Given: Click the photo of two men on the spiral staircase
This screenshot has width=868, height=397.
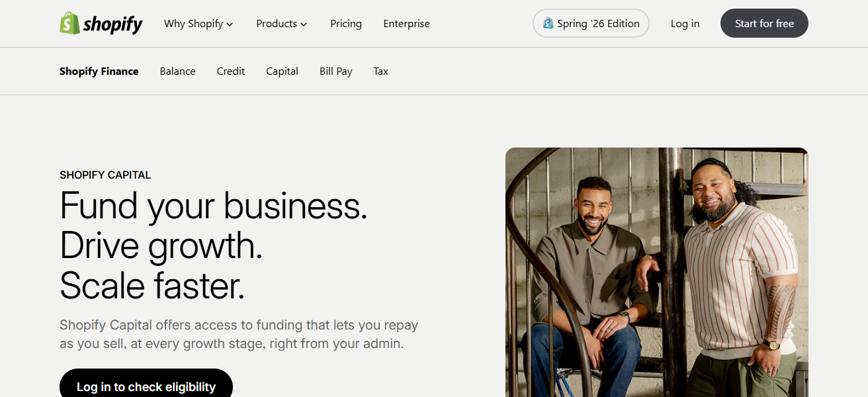Looking at the screenshot, I should click(x=657, y=272).
